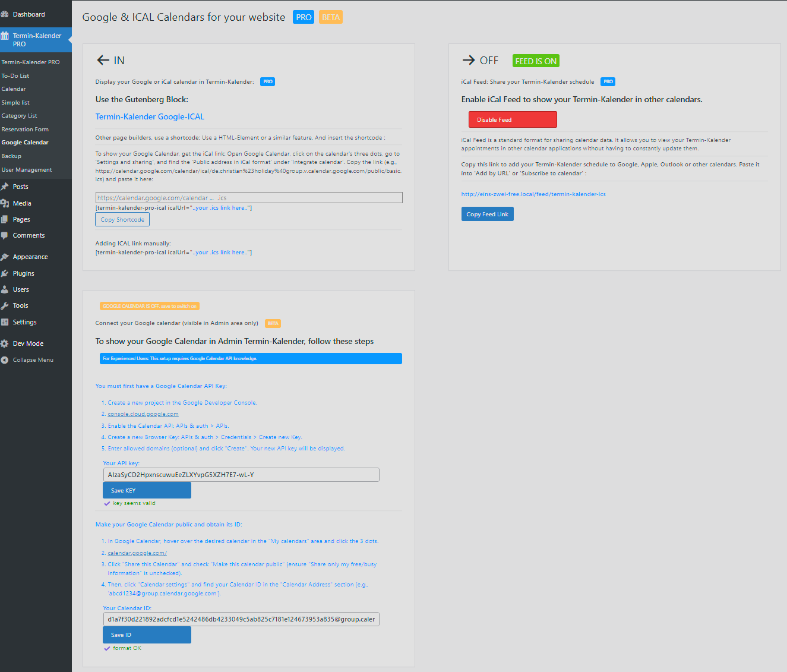Click the orange BETA badge in page title
Viewport: 787px width, 672px height.
pos(331,17)
